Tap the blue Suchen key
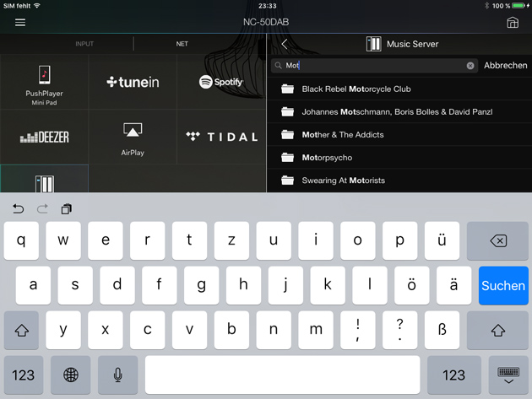This screenshot has width=532, height=399. tap(503, 285)
